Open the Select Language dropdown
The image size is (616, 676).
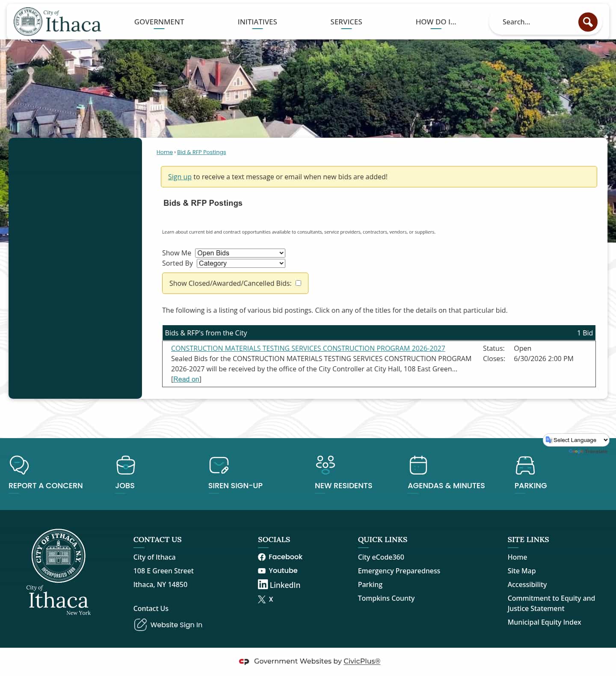(x=576, y=440)
